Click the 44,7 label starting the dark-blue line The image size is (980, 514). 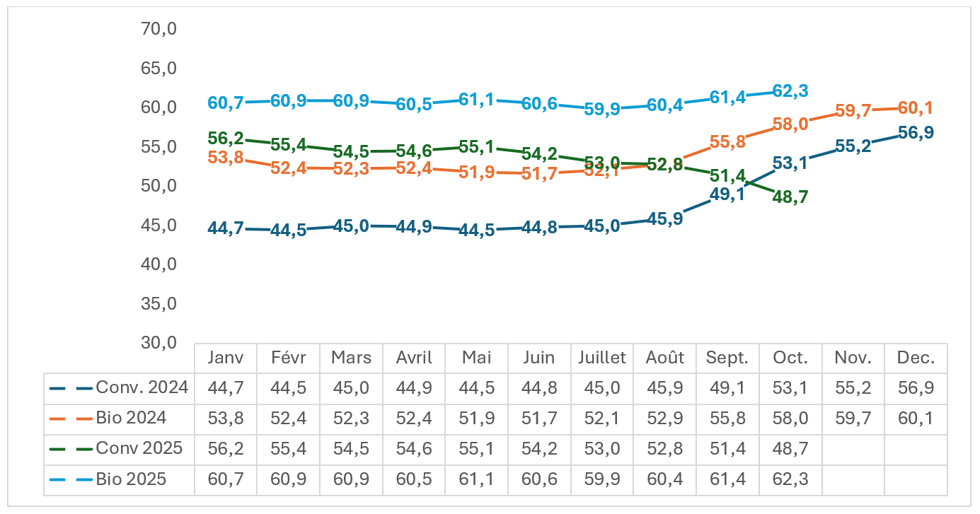click(x=226, y=228)
